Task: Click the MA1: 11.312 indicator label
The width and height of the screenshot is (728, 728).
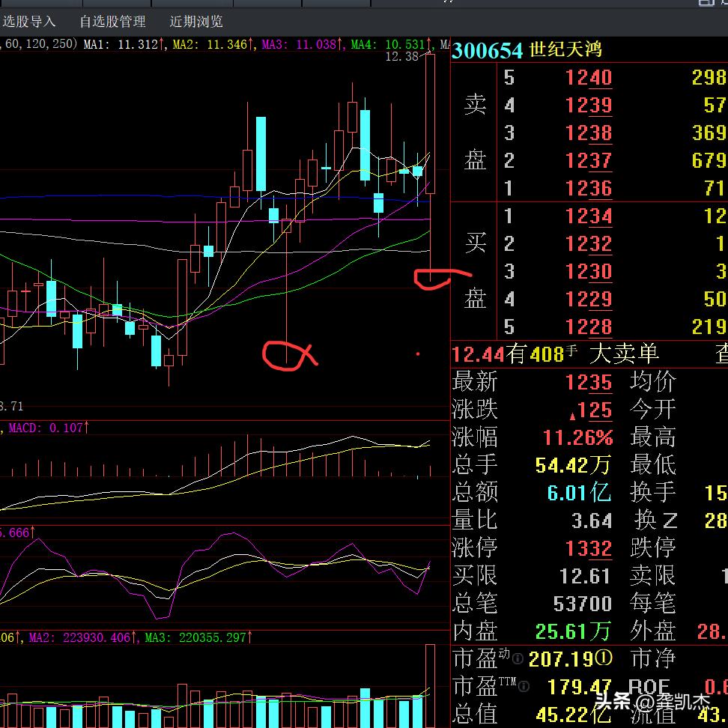Action: point(124,45)
